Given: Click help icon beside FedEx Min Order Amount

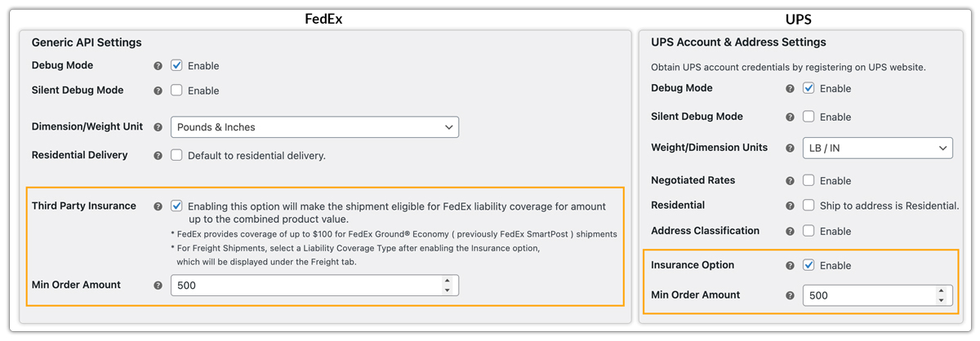Looking at the screenshot, I should 158,286.
